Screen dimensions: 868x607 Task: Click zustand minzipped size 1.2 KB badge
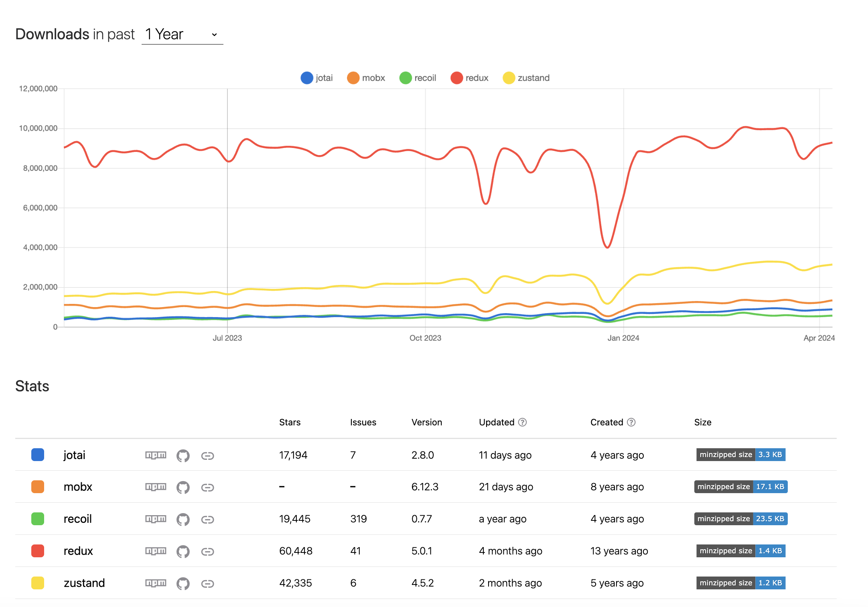(741, 583)
